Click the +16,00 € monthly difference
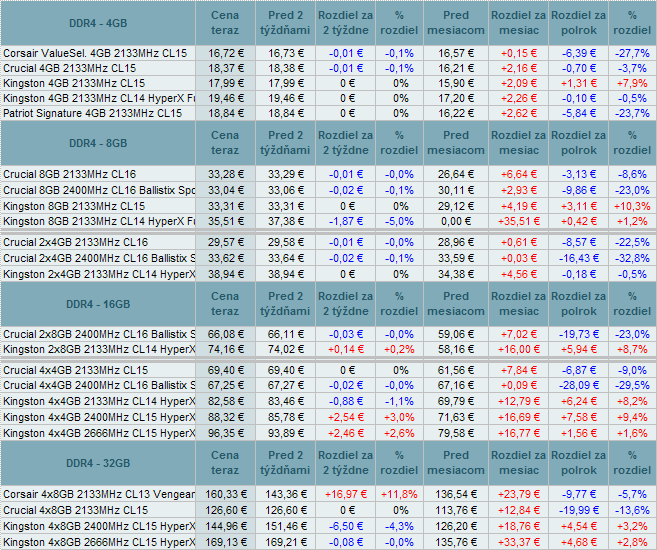Screen dimensions: 657x550 click(x=519, y=349)
